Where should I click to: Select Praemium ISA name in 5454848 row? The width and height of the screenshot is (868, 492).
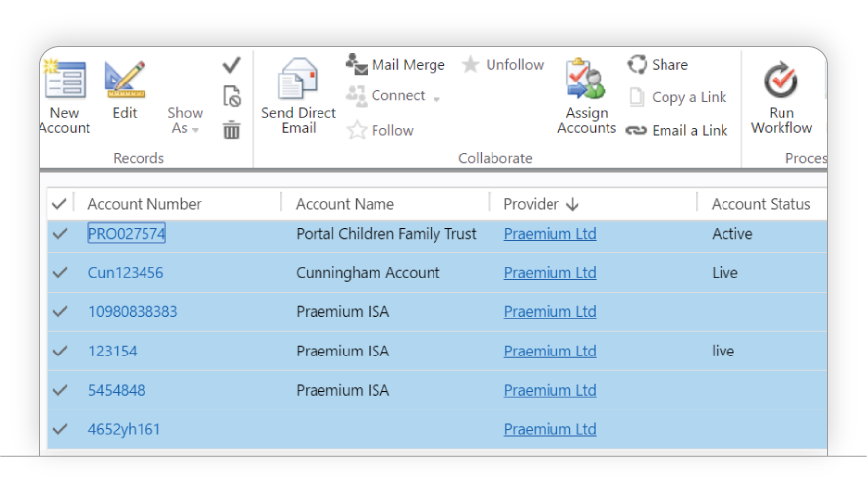[343, 390]
